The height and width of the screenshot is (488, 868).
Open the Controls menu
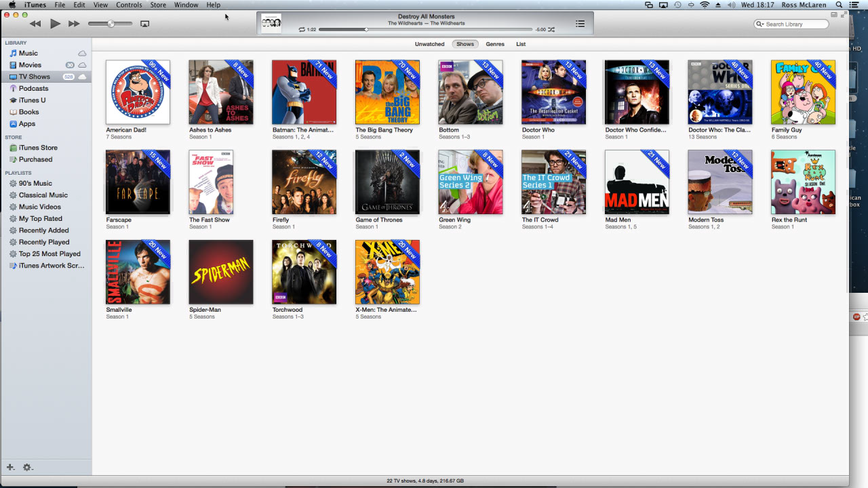(129, 5)
